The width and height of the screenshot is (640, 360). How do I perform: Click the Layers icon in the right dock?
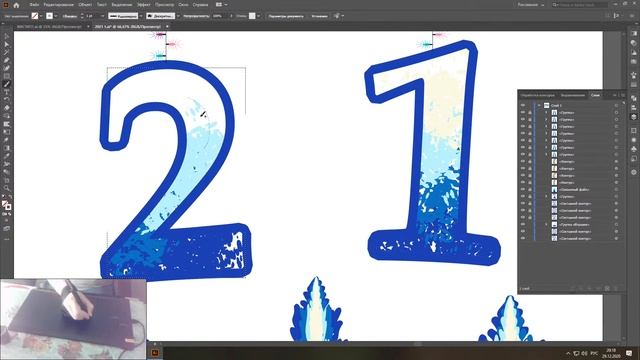(x=633, y=117)
